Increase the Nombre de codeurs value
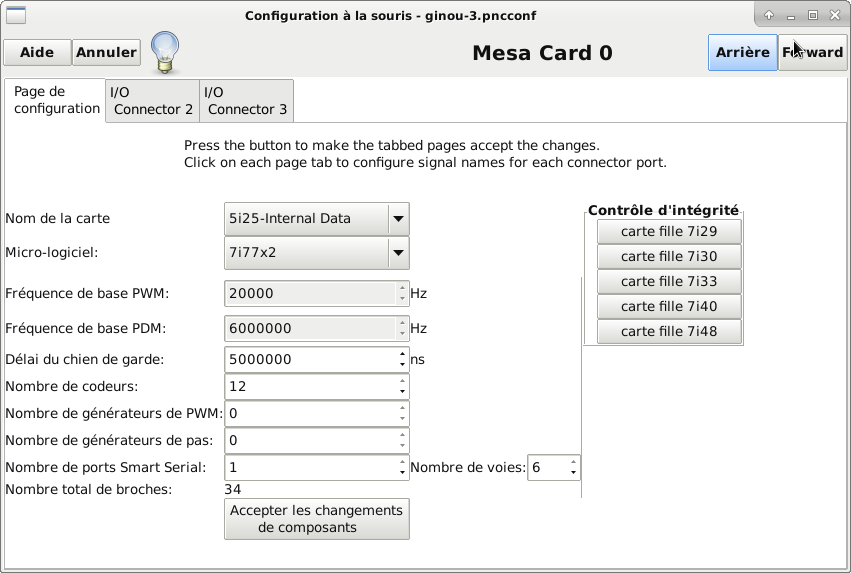The width and height of the screenshot is (851, 573). pyautogui.click(x=402, y=381)
